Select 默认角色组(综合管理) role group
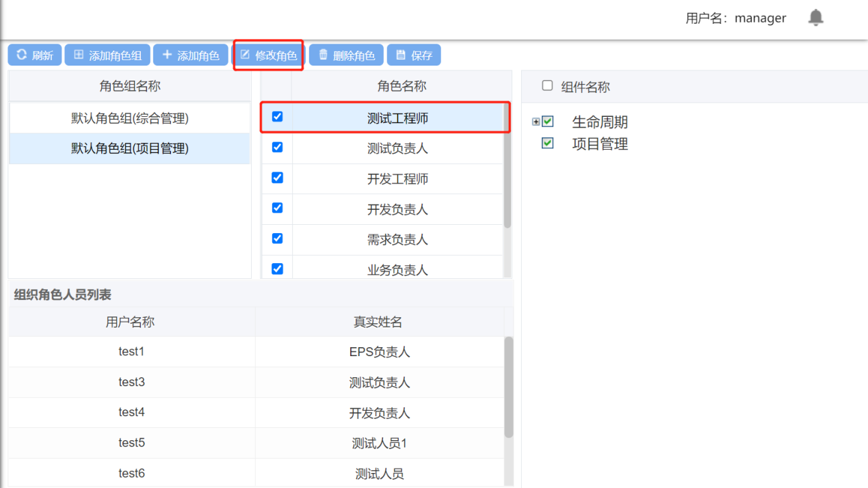Viewport: 868px width, 488px height. tap(129, 118)
